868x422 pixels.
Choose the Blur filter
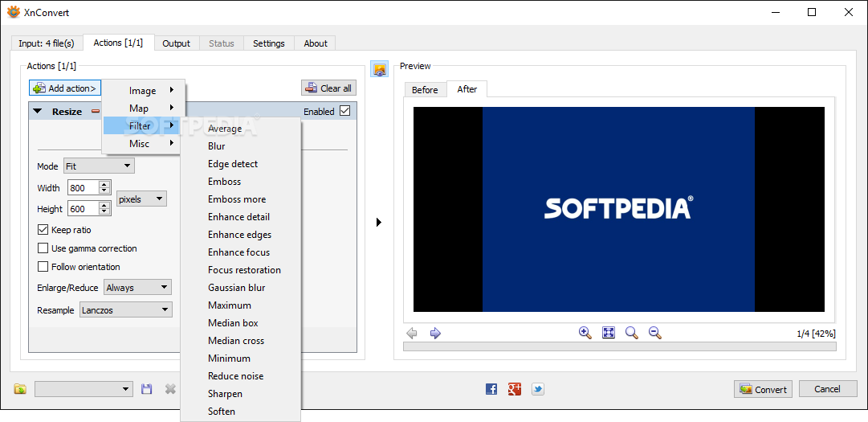[x=241, y=146]
